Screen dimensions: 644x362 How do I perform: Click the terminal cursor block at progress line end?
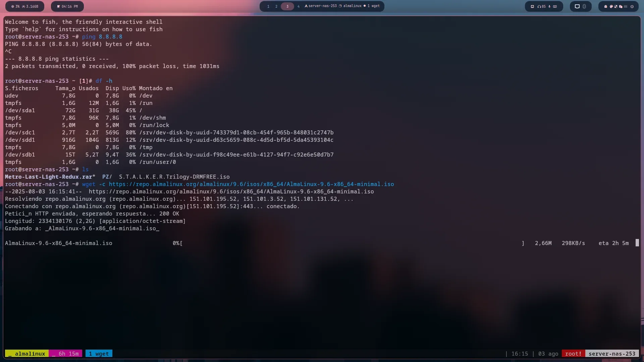pyautogui.click(x=637, y=243)
